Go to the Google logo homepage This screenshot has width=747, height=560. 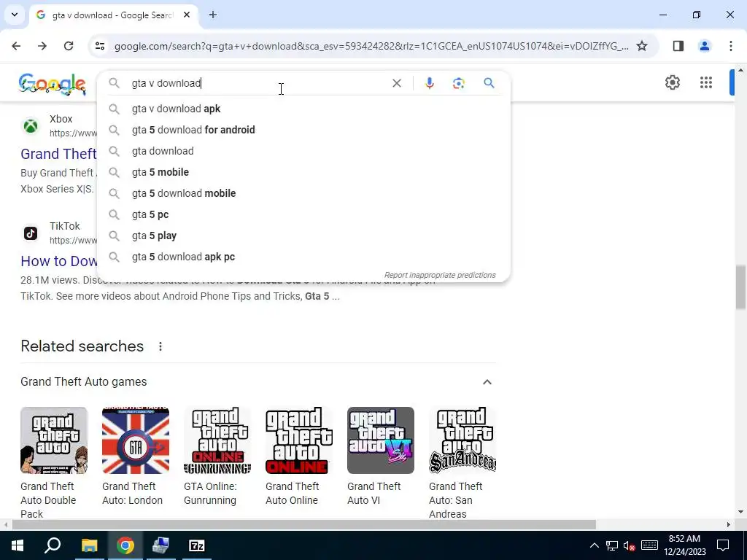coord(53,85)
